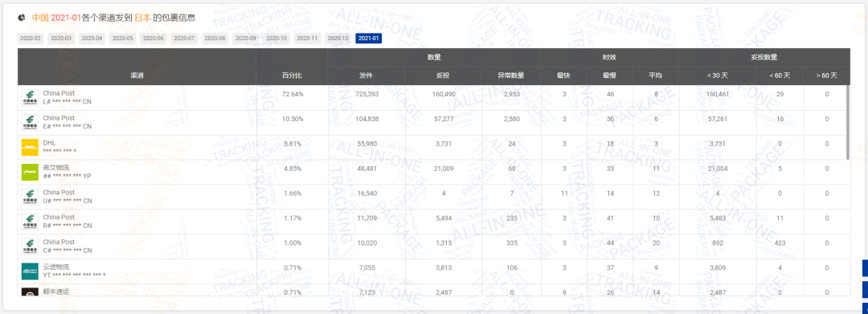The height and width of the screenshot is (314, 868).
Task: Click the 最慢 column header
Action: 609,75
